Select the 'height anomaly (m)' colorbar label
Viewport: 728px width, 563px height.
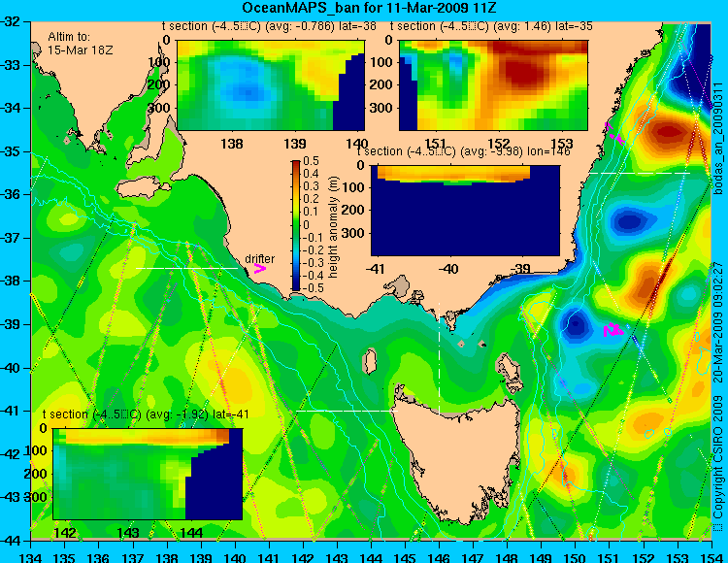coord(333,227)
